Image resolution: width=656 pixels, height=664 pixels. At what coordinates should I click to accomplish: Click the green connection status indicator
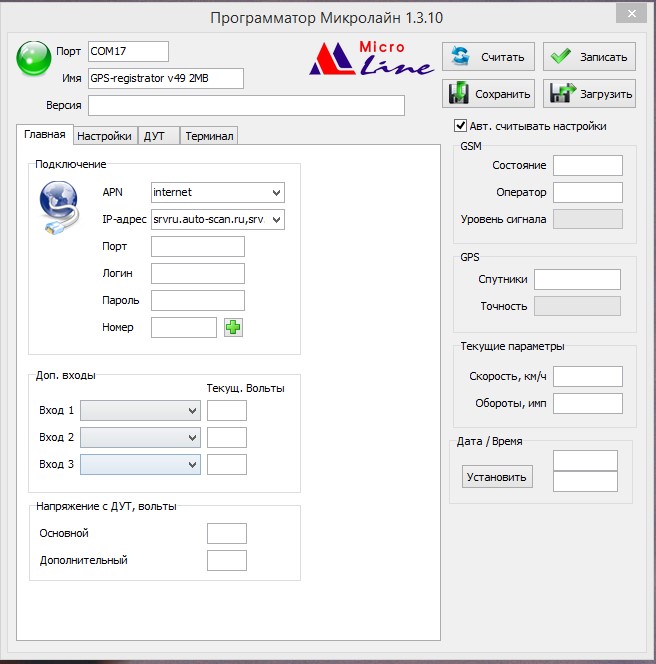pos(33,59)
